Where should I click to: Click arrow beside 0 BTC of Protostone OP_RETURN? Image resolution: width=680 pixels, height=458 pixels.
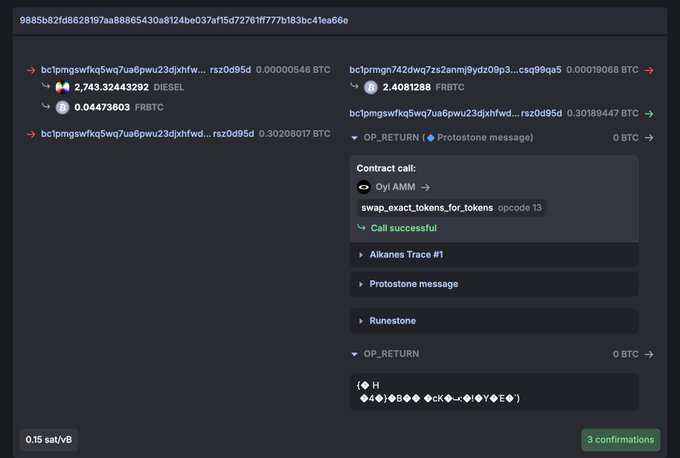pyautogui.click(x=649, y=138)
